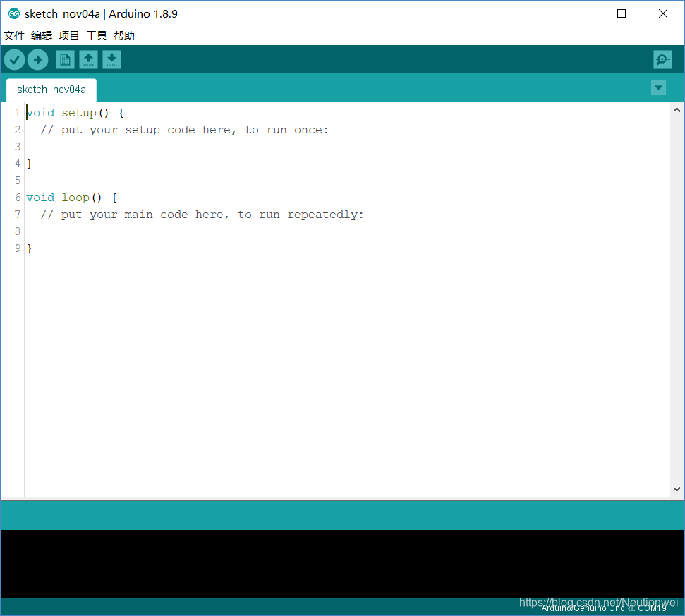Select the sketch_nov04a tab
The width and height of the screenshot is (685, 616).
pyautogui.click(x=51, y=90)
